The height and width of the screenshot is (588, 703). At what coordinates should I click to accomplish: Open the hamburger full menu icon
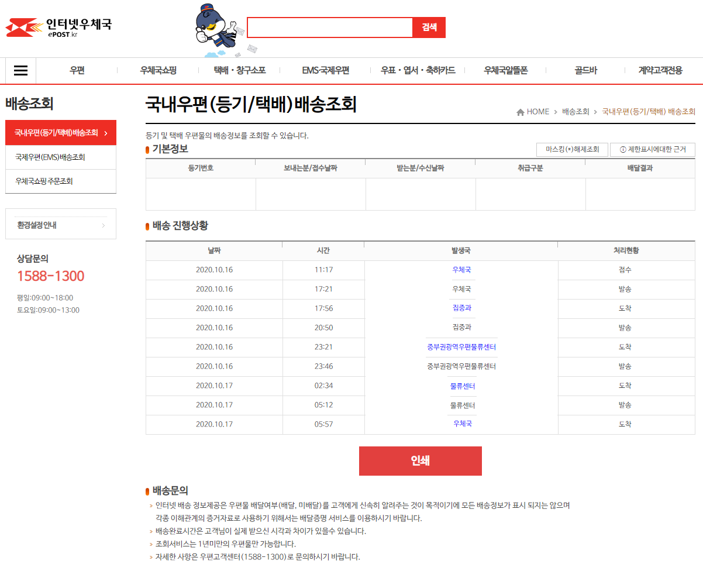[21, 71]
